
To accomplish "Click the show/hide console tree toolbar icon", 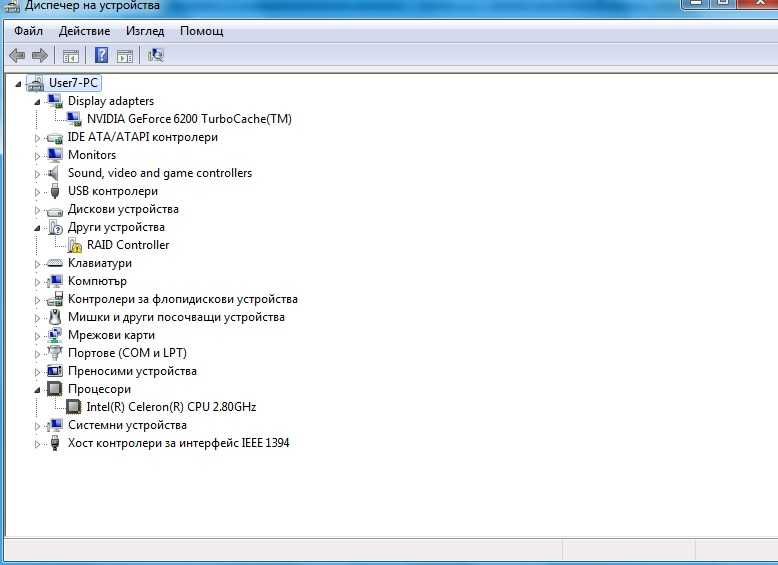I will click(x=71, y=56).
